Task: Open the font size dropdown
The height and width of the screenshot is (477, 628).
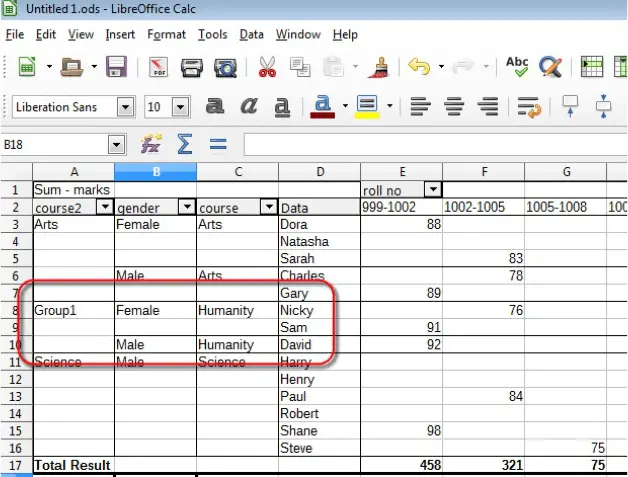Action: 181,107
